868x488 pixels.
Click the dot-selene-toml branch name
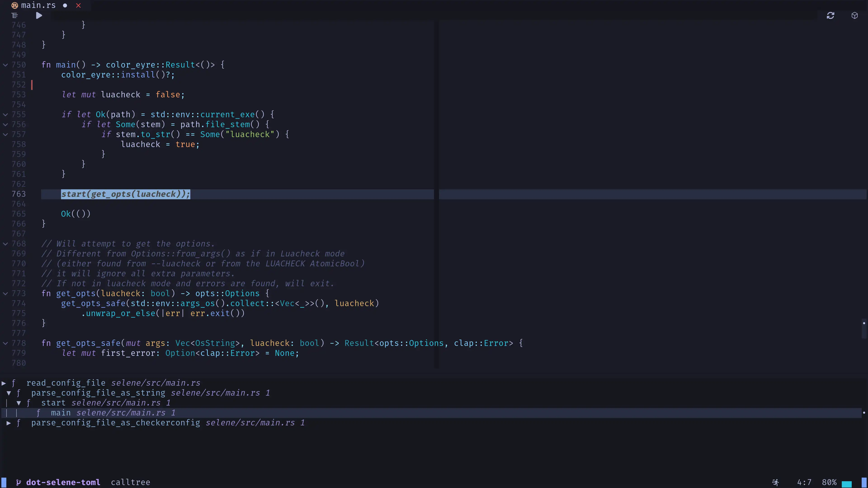point(63,482)
